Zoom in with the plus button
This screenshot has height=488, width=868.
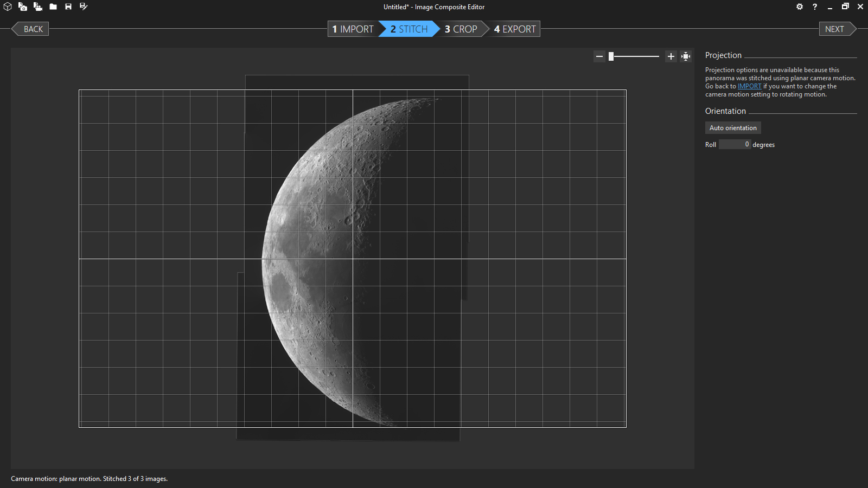671,56
